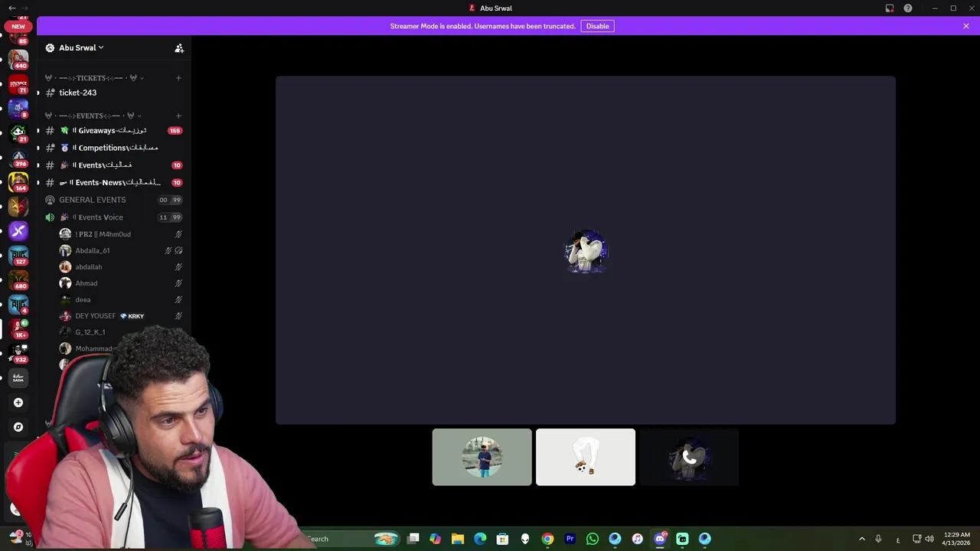980x551 pixels.
Task: Select Events Voice channel
Action: 113,217
